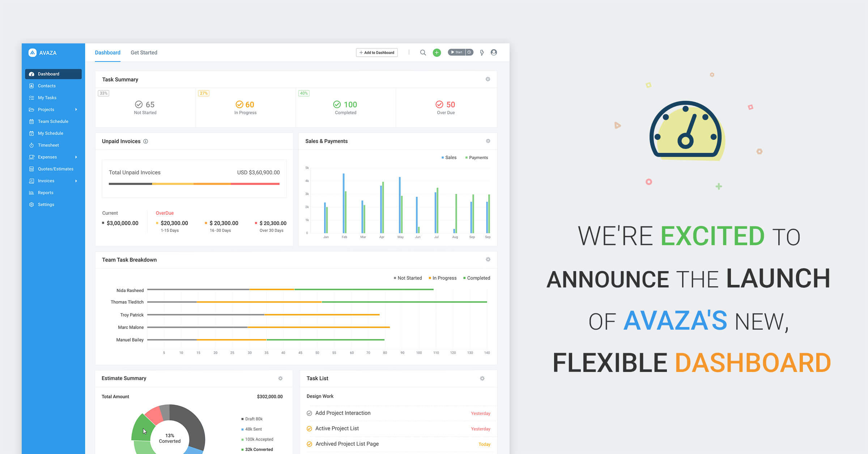Open Timesheet from the sidebar
868x454 pixels.
click(48, 145)
